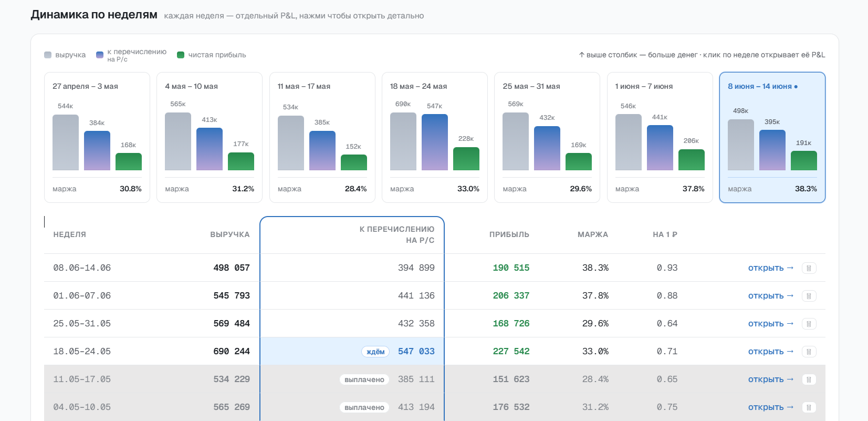Open the 1 июня – 7 июня card

(660, 137)
